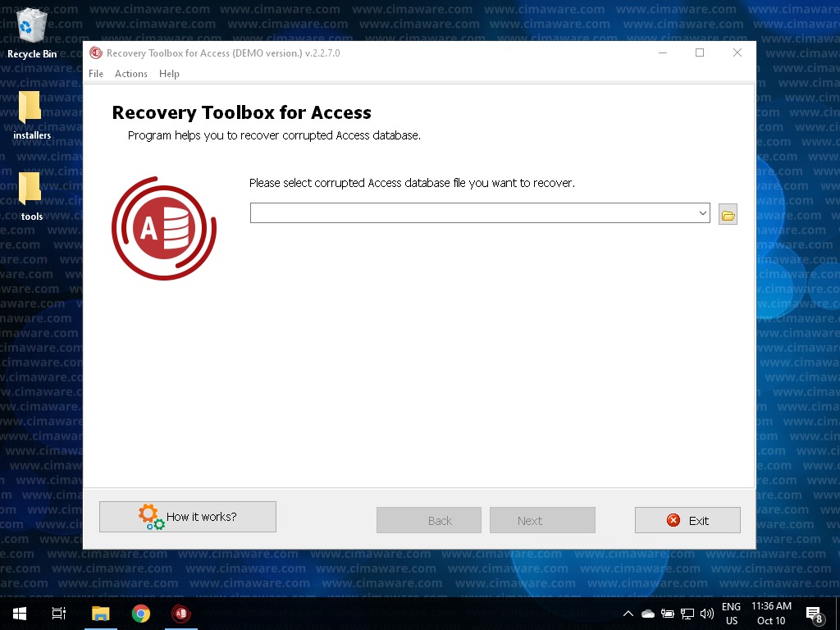Select the tools folder on desktop

pyautogui.click(x=32, y=197)
